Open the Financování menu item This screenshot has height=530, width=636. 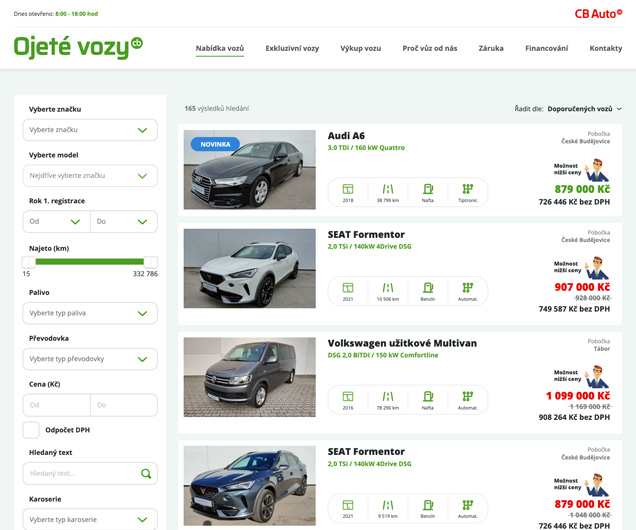tap(546, 48)
